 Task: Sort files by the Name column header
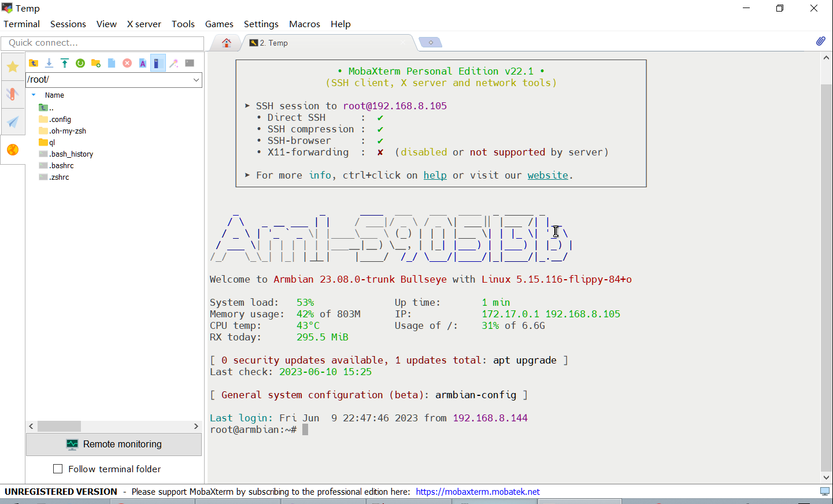click(x=54, y=95)
